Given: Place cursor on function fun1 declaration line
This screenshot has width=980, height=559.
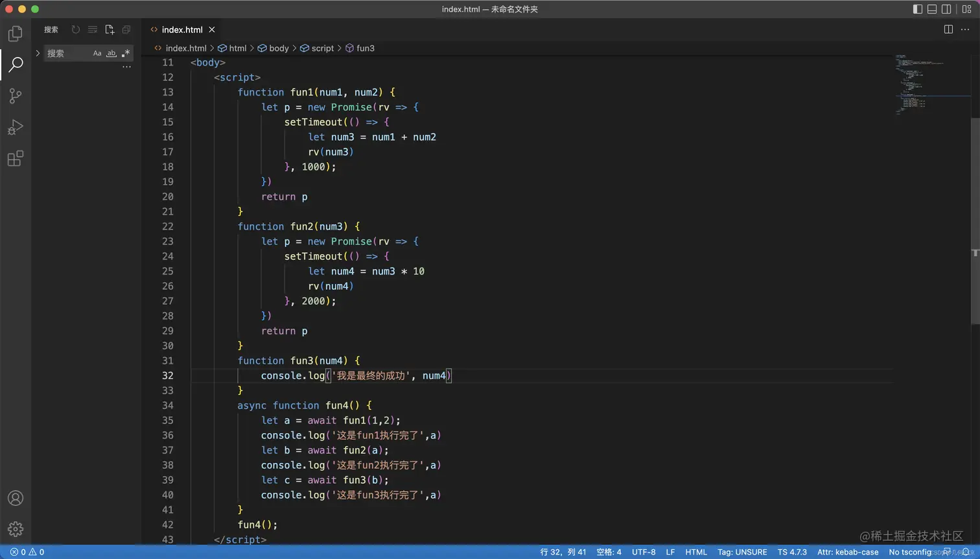Looking at the screenshot, I should [316, 92].
